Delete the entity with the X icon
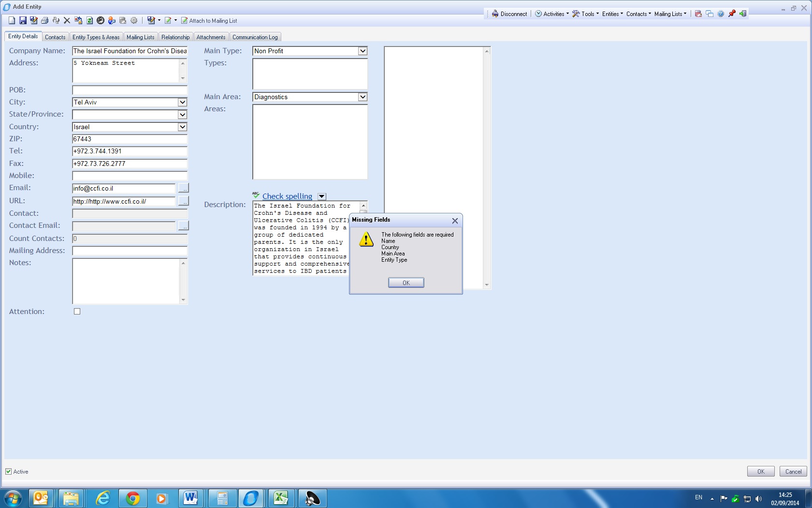Viewport: 812px width, 508px height. [x=67, y=20]
